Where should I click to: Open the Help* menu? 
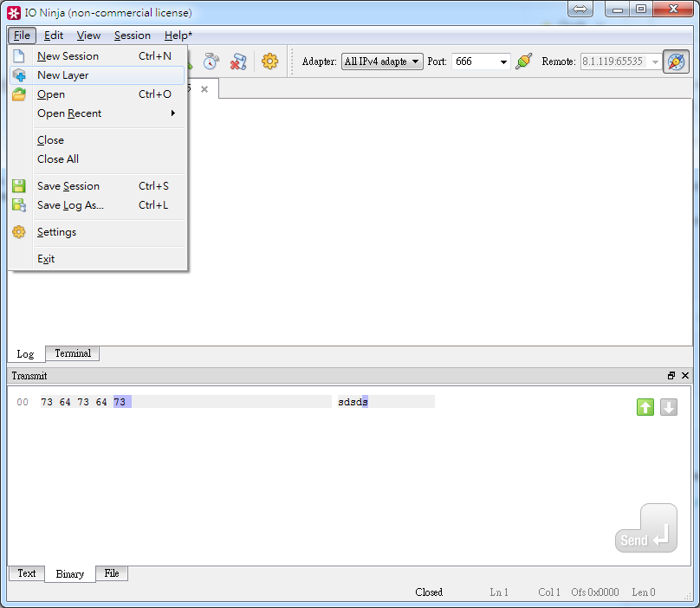click(x=178, y=36)
